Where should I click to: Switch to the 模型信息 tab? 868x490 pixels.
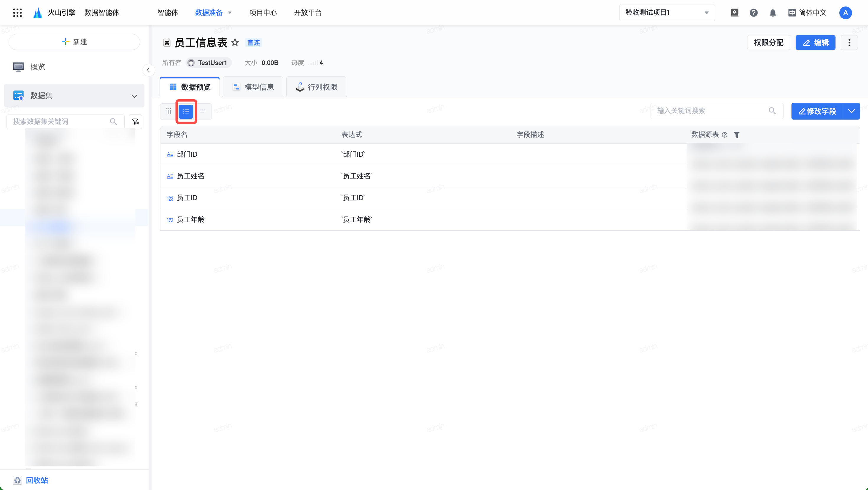pos(253,87)
